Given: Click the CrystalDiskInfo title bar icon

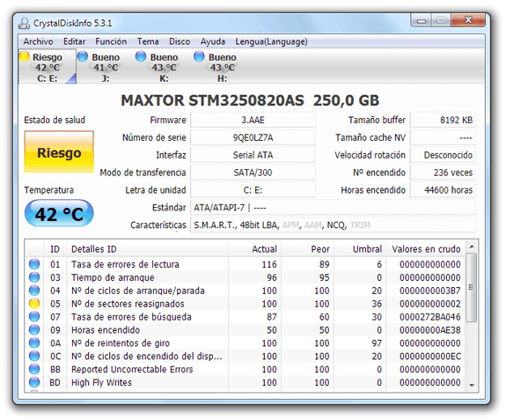Looking at the screenshot, I should [25, 23].
